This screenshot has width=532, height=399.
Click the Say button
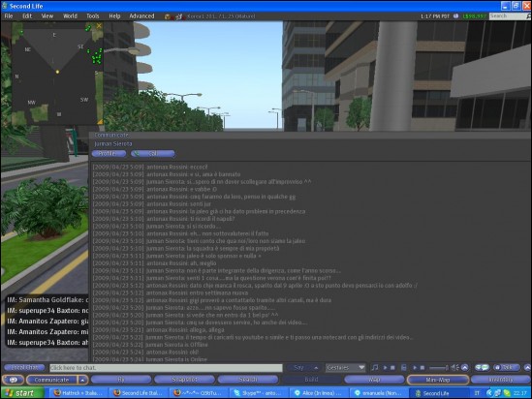[298, 368]
